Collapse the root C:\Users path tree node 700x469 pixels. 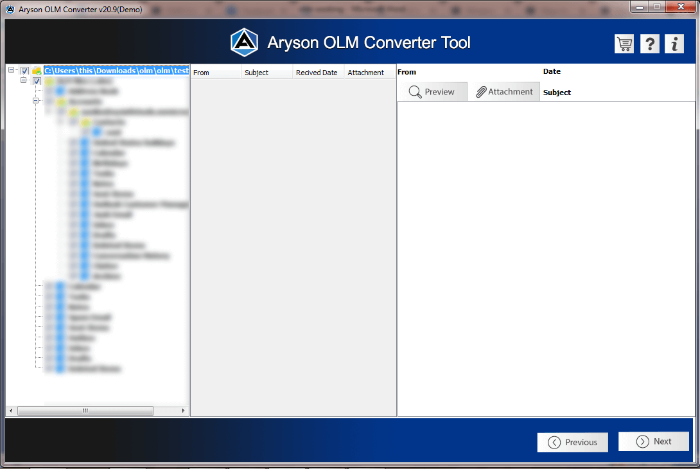click(11, 70)
